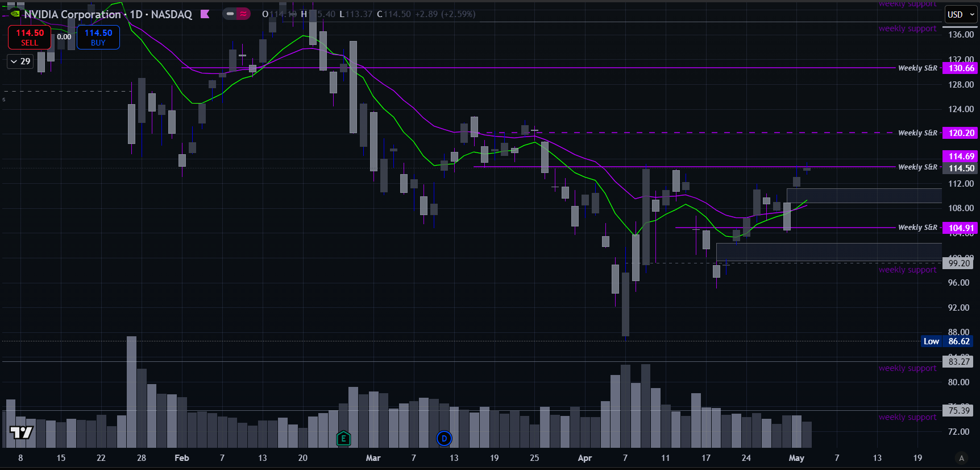Click the 114.50 BUY button
Image resolution: width=980 pixels, height=470 pixels.
(98, 37)
